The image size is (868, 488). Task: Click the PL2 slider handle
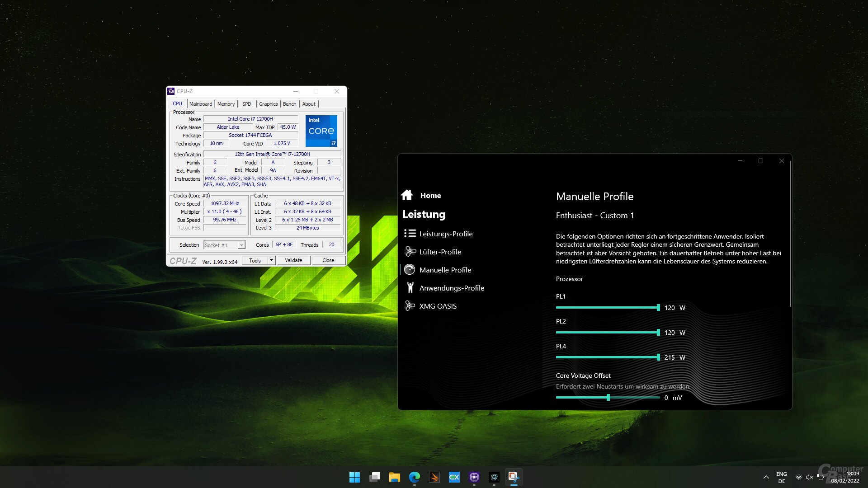coord(658,332)
